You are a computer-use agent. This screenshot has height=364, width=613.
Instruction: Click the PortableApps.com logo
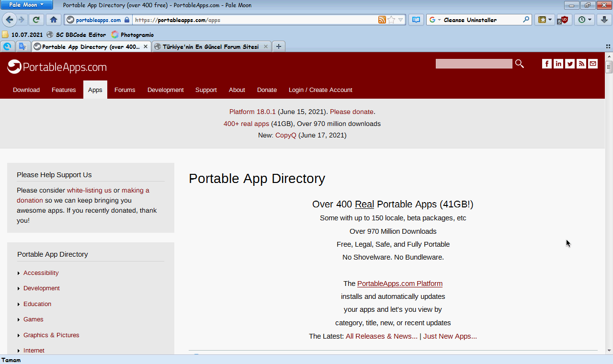pyautogui.click(x=57, y=67)
